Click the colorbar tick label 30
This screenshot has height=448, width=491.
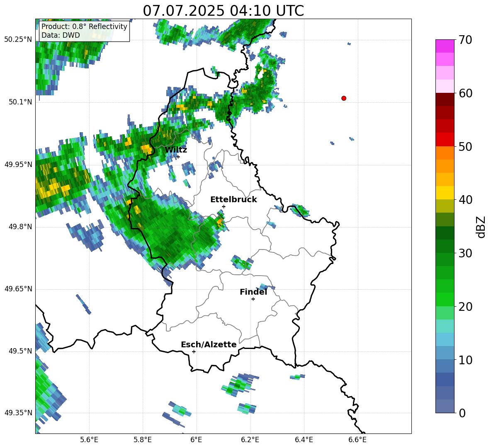(465, 253)
